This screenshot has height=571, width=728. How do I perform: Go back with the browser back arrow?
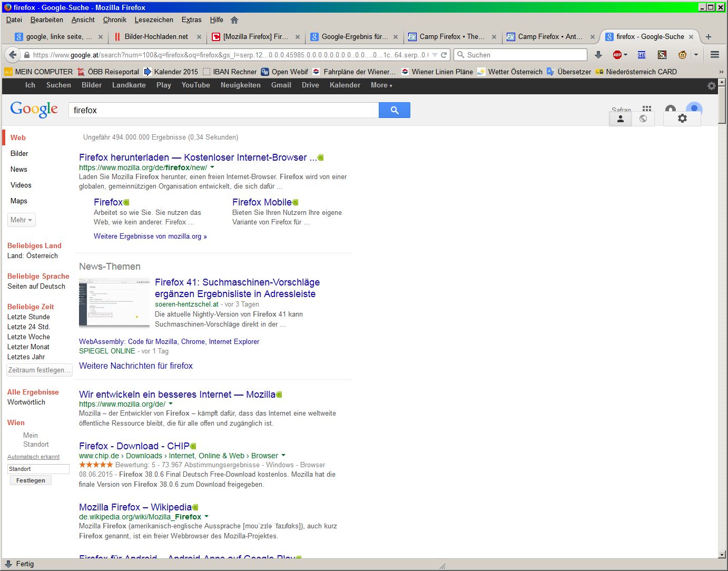coord(13,55)
